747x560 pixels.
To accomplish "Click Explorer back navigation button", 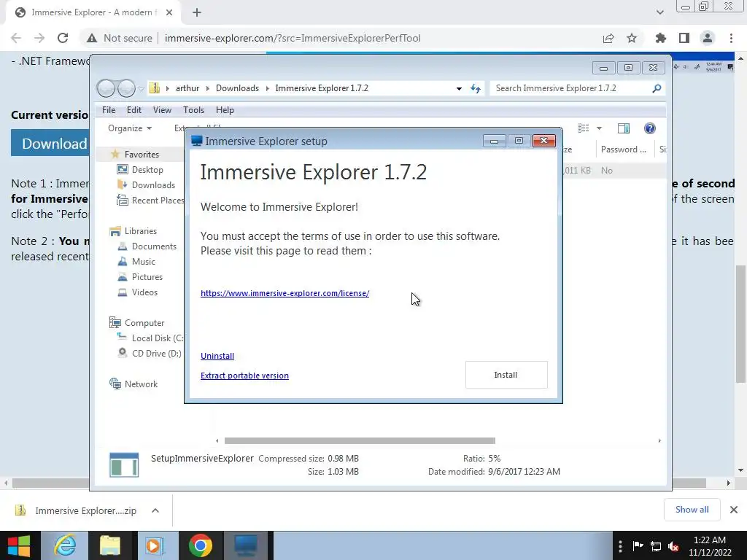I will [106, 88].
